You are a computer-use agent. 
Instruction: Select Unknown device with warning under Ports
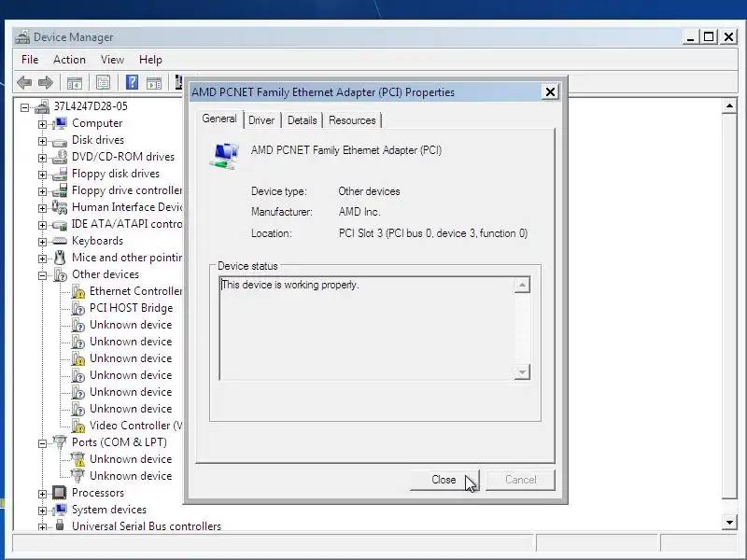(x=131, y=459)
